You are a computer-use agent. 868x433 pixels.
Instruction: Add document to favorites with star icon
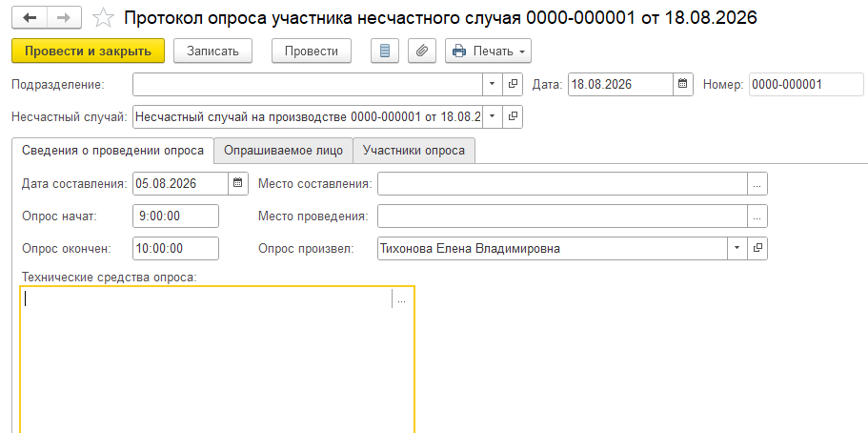tap(103, 18)
